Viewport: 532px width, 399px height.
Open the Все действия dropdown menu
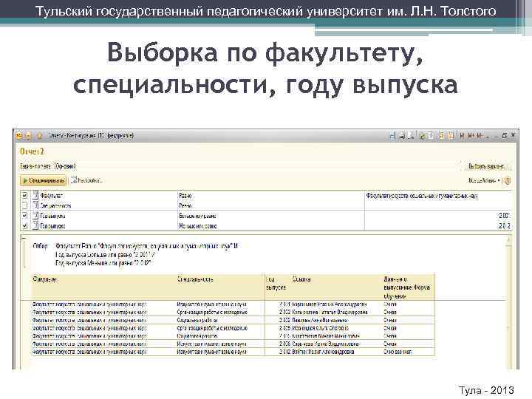pos(484,181)
